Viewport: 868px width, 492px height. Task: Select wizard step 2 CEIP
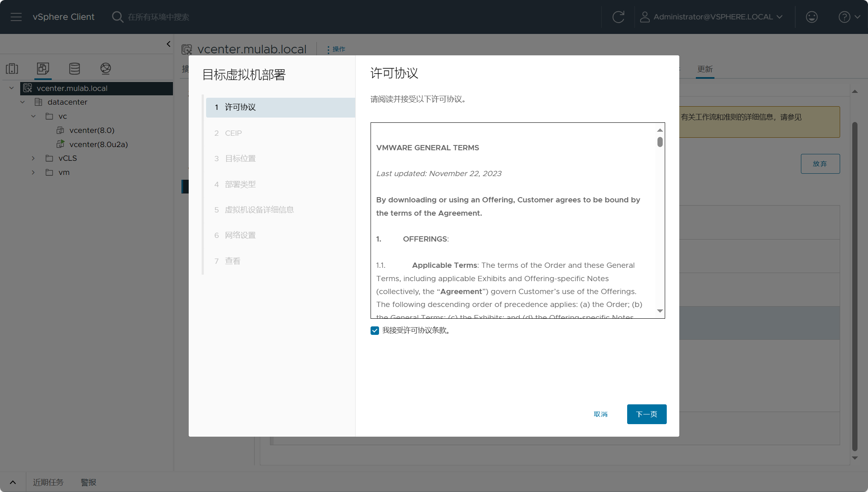280,133
